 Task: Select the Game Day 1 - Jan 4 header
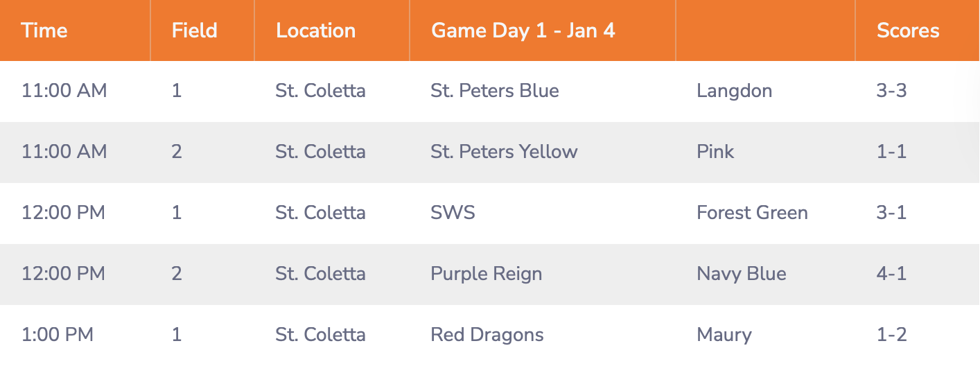[523, 31]
